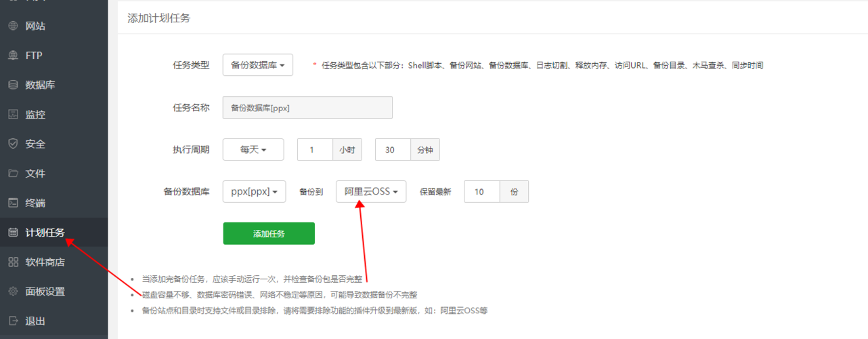
Task: Click the shield icon beside 安全
Action: tap(13, 144)
